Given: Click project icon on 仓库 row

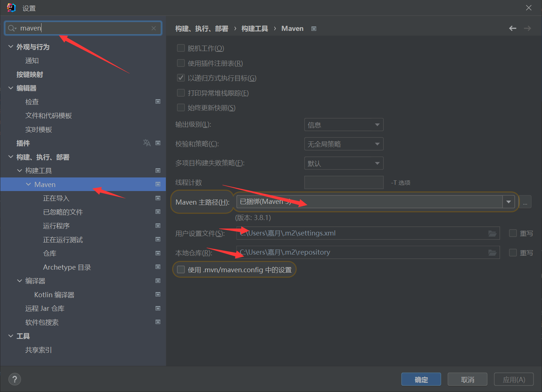Looking at the screenshot, I should click(158, 253).
